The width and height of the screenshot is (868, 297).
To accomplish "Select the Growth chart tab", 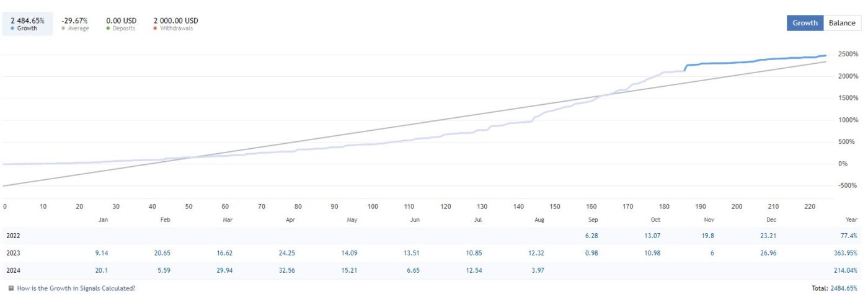I will (805, 23).
